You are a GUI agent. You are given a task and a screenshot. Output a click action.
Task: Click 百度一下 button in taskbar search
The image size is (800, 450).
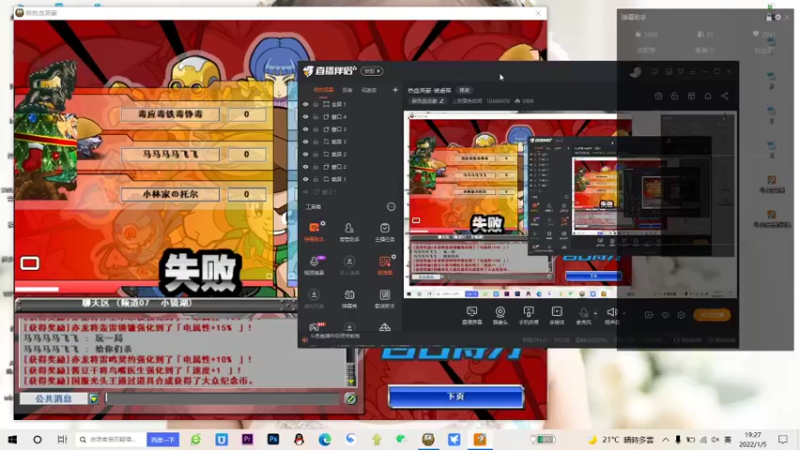tap(163, 439)
